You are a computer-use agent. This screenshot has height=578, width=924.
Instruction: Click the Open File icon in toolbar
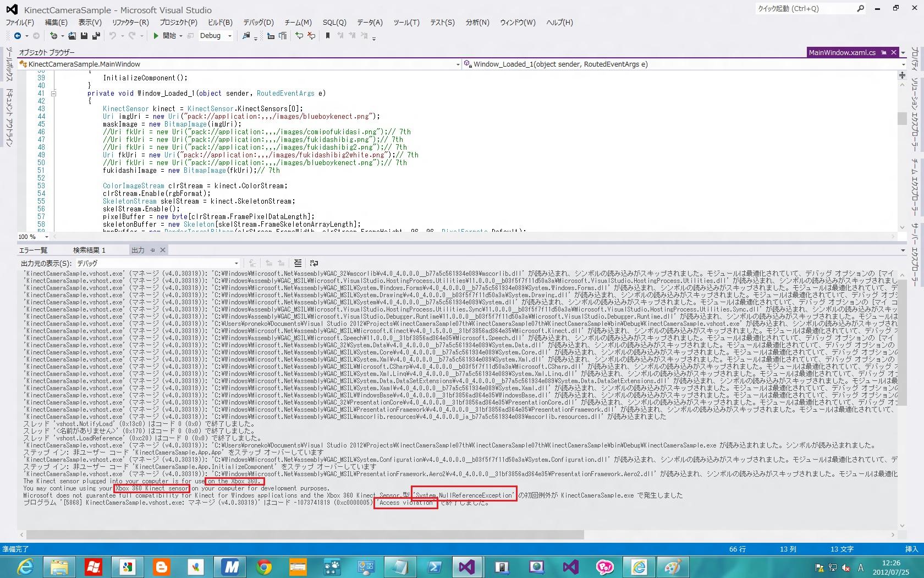[72, 36]
